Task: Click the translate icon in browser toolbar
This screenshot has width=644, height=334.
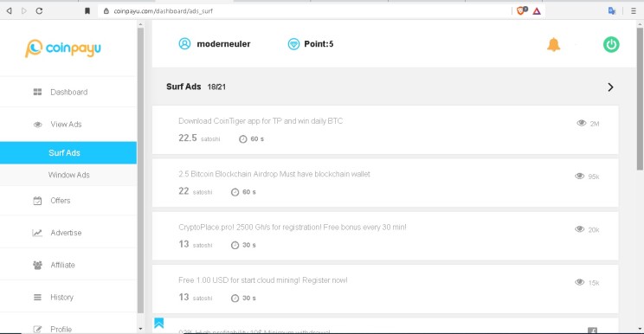Action: coord(612,11)
